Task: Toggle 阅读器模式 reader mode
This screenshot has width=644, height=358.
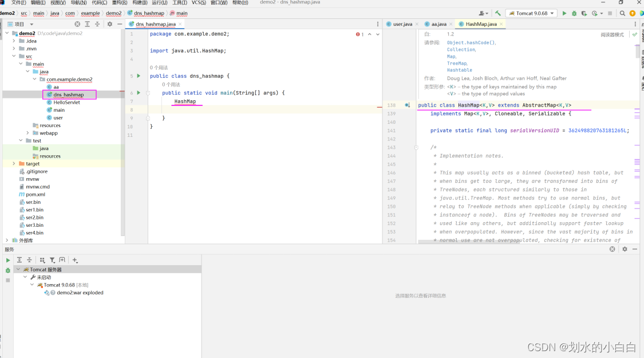Action: [x=612, y=35]
